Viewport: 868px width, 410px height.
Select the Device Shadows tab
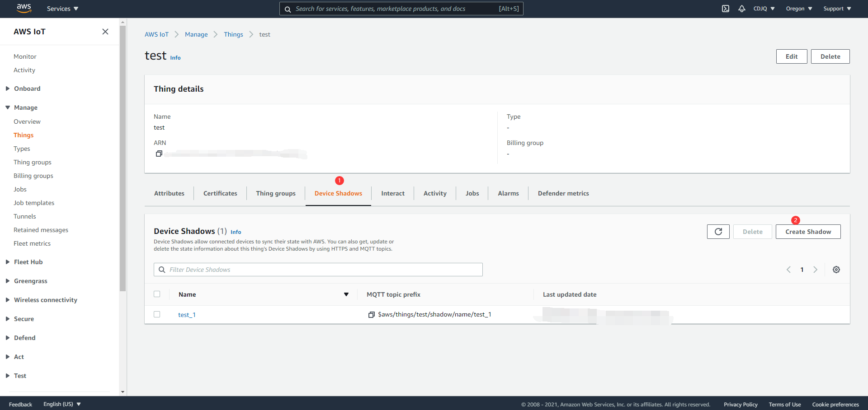338,193
